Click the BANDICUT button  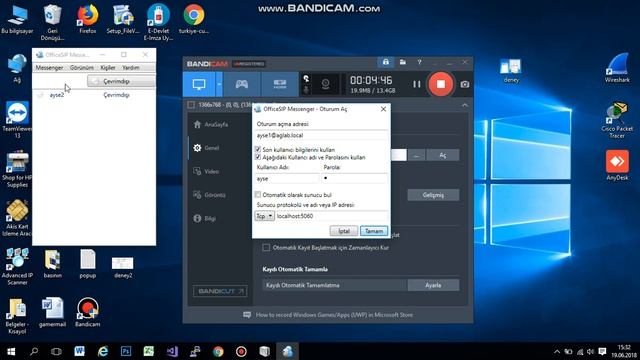pos(220,291)
